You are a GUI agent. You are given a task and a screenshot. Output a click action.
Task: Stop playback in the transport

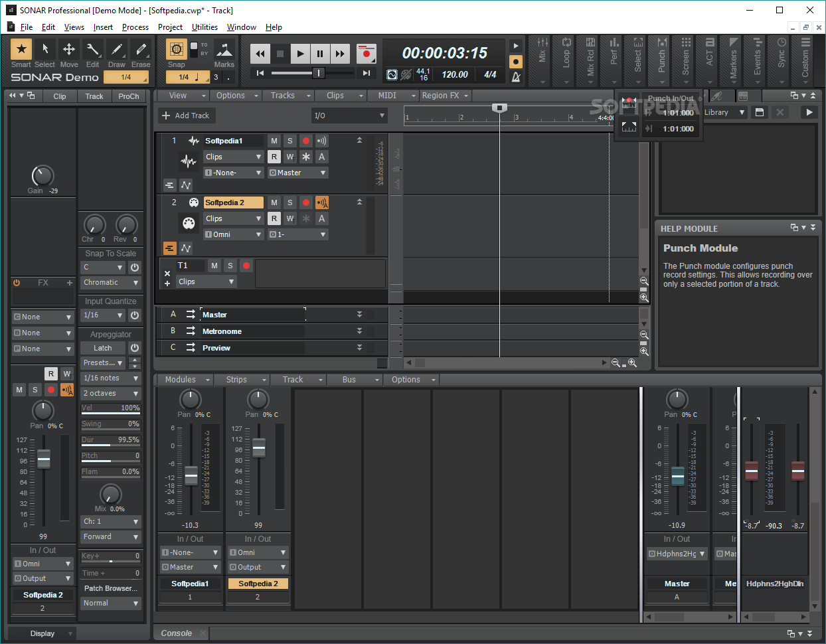pyautogui.click(x=280, y=54)
